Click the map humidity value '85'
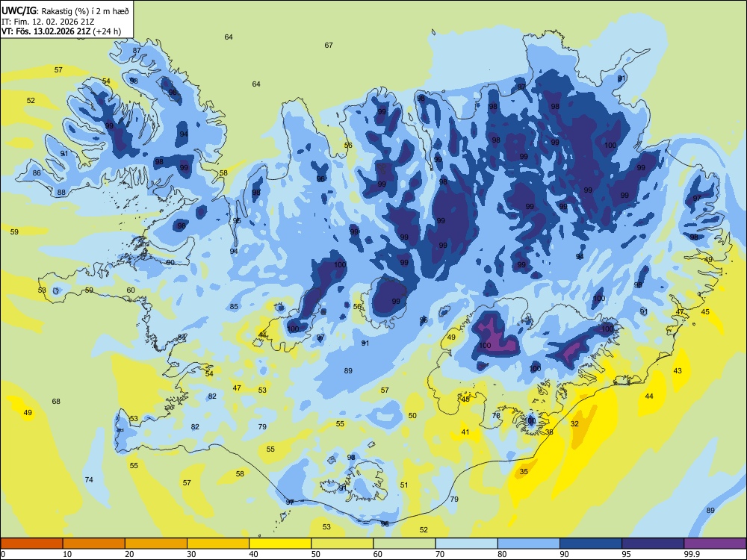Image resolution: width=747 pixels, height=560 pixels. coord(234,306)
